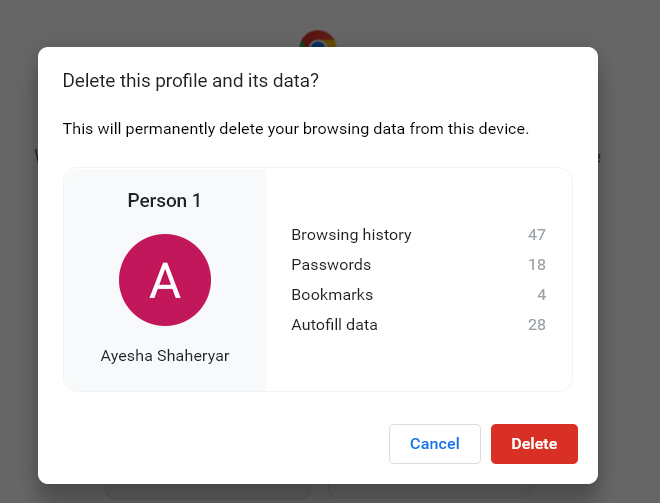Image resolution: width=660 pixels, height=503 pixels.
Task: Click the Browsing history label
Action: point(351,235)
